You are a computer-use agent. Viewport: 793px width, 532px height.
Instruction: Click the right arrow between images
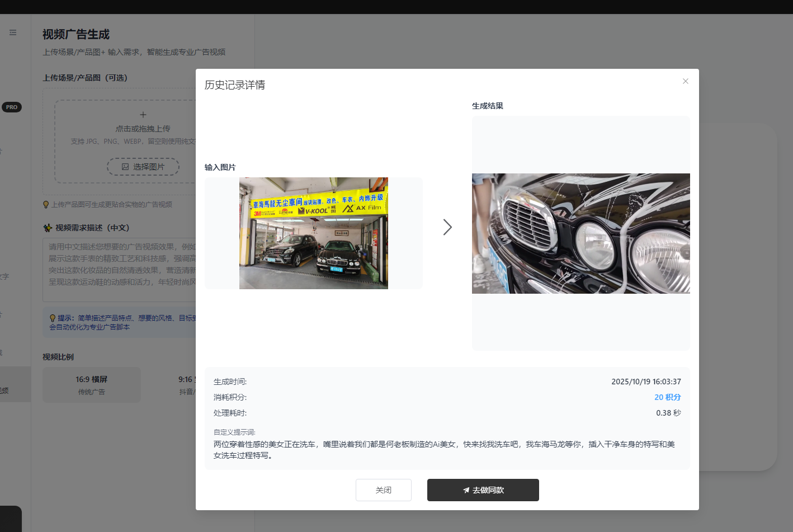pos(447,227)
